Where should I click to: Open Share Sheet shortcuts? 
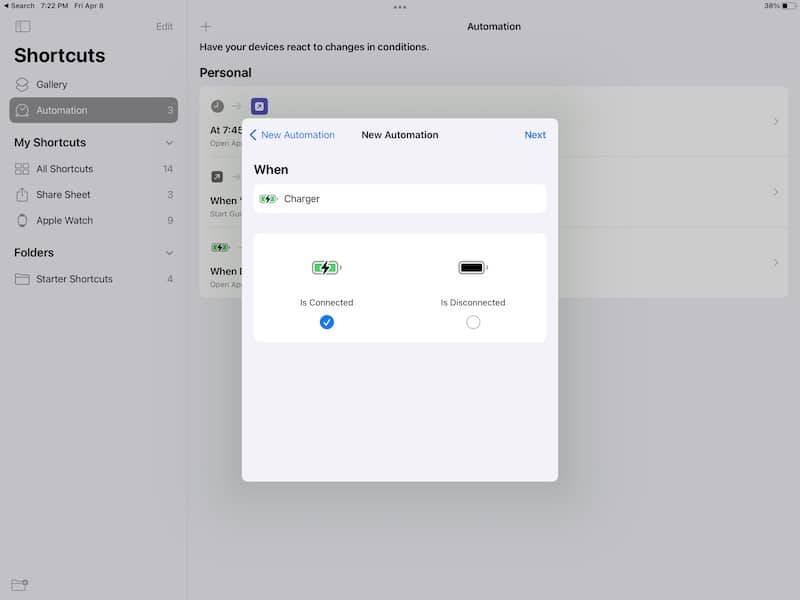pyautogui.click(x=93, y=195)
